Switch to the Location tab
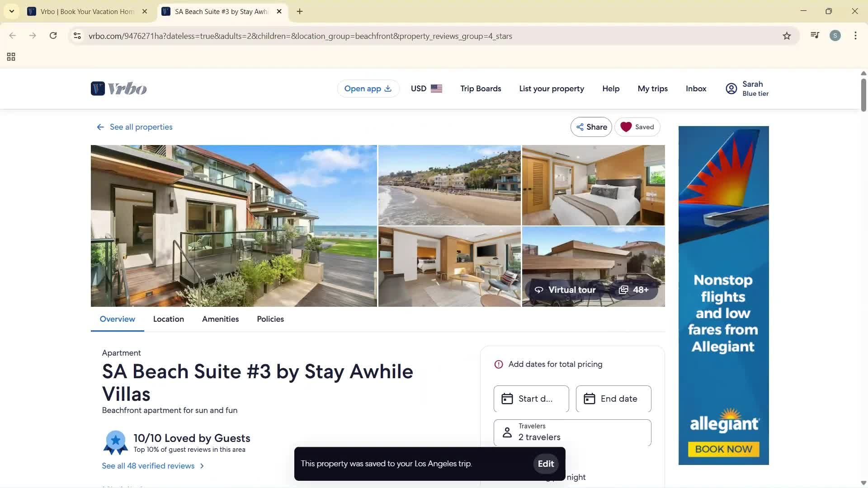This screenshot has height=488, width=868. click(169, 319)
